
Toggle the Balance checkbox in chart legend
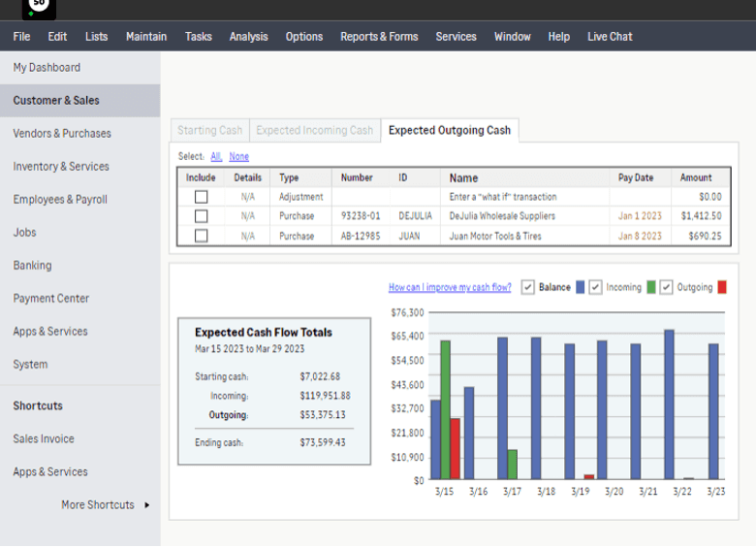527,287
